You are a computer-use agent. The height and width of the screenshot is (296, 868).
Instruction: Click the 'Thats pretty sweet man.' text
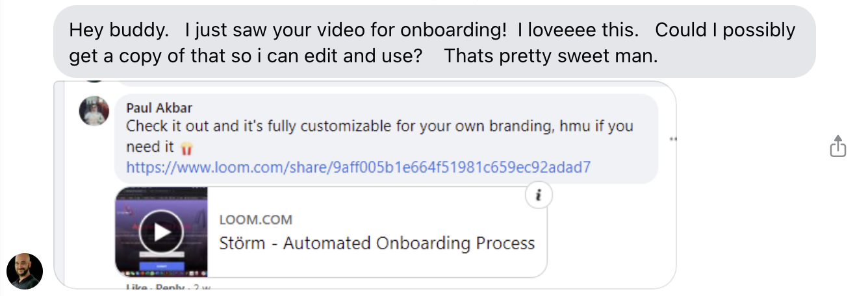pos(551,56)
